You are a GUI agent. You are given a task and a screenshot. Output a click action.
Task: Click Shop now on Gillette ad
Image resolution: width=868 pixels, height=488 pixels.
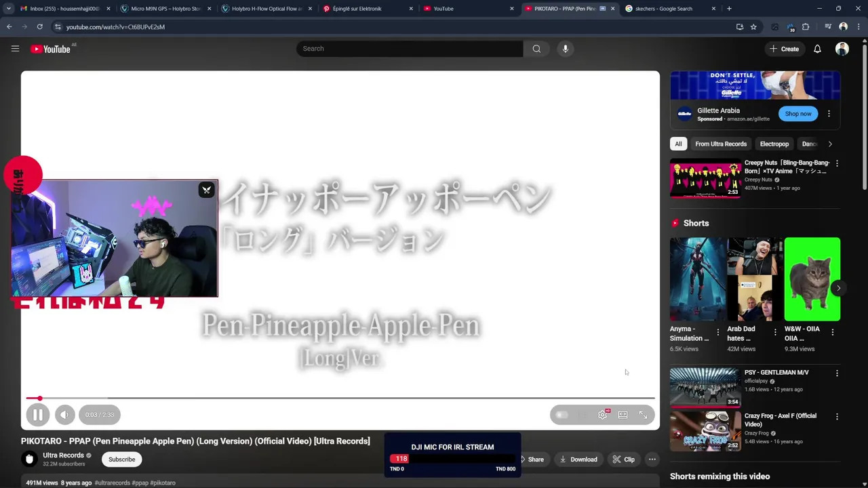point(798,114)
